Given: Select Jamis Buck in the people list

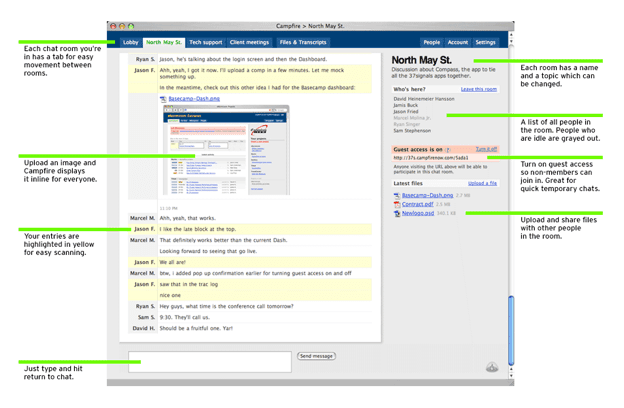Looking at the screenshot, I should click(406, 105).
